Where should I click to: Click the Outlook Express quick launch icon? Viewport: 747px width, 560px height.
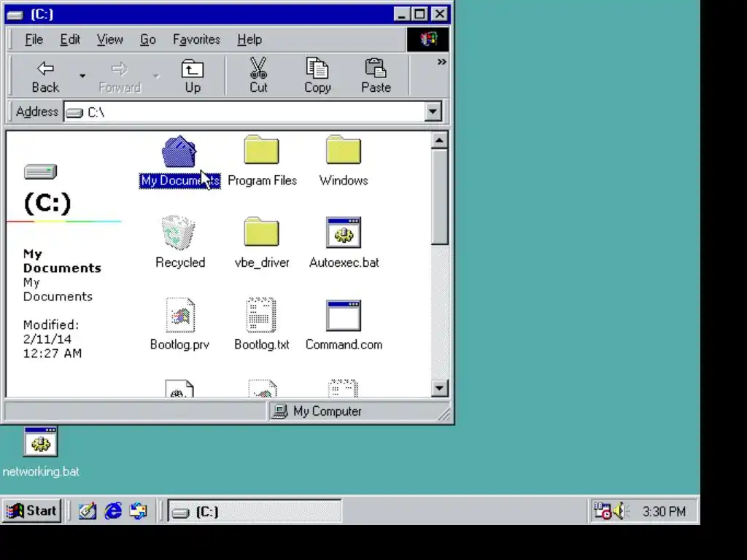click(x=139, y=511)
